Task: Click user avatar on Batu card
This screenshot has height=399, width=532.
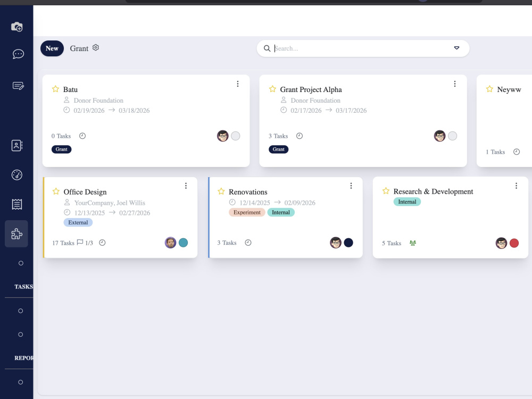Action: (222, 136)
